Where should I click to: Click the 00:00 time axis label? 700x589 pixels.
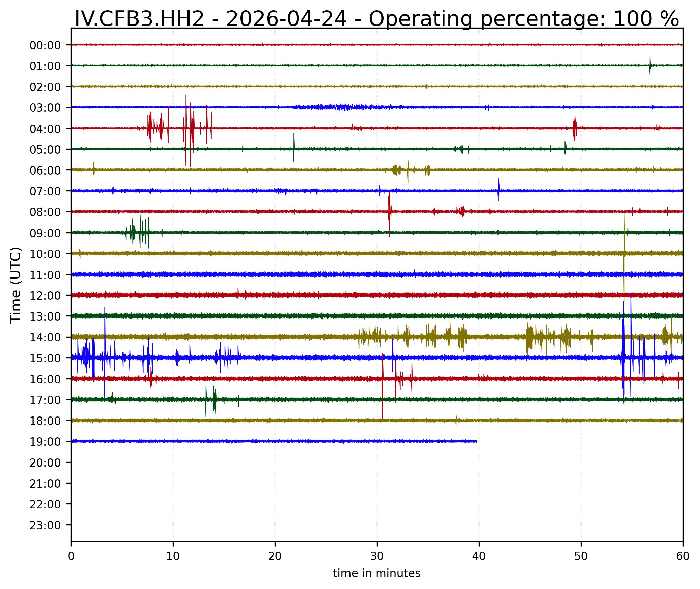coord(45,45)
